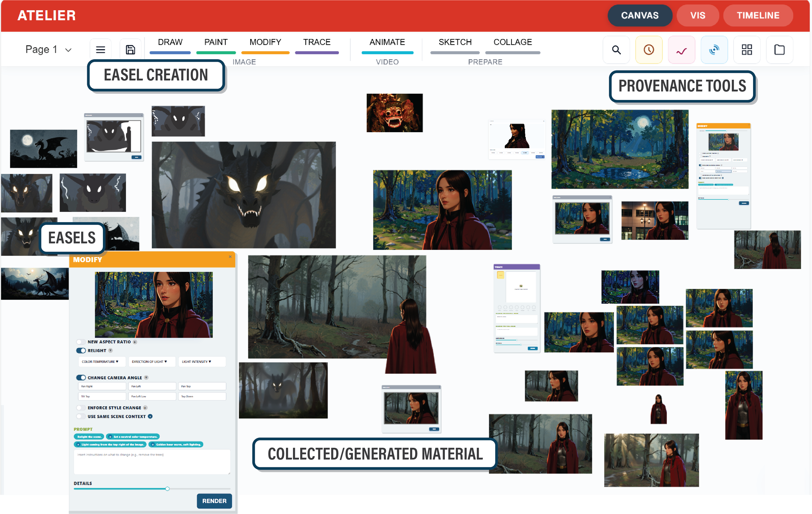Screen dimensions: 812x514
Task: Open the magnifier search tool
Action: coord(616,50)
